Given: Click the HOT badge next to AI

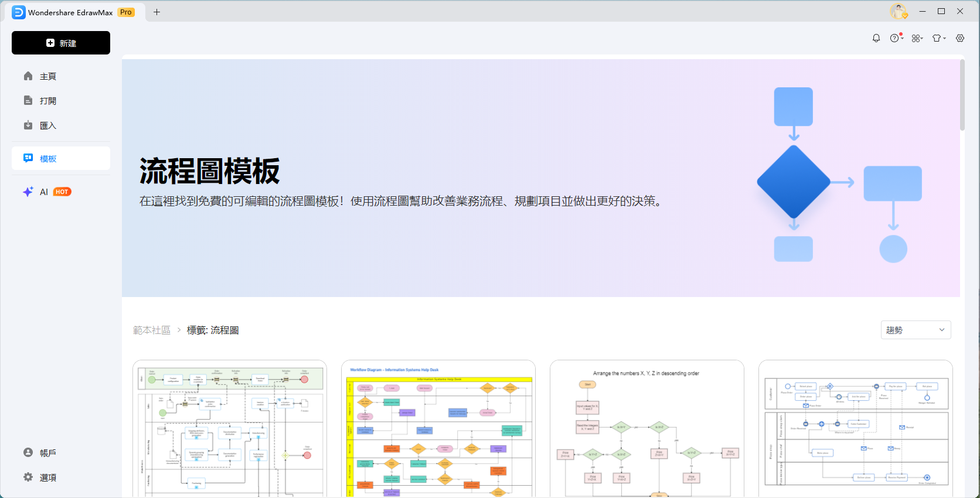Looking at the screenshot, I should 62,192.
